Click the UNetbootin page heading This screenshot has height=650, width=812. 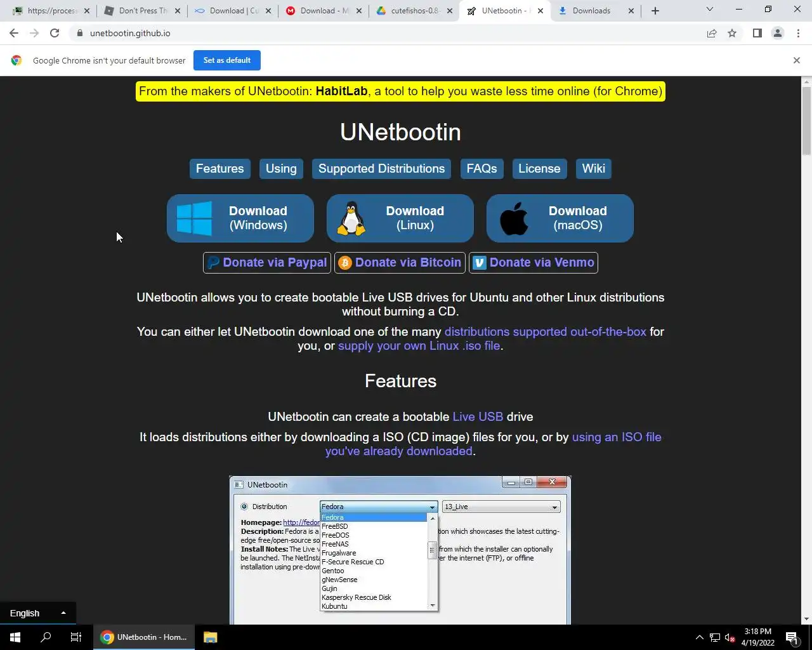pos(400,132)
